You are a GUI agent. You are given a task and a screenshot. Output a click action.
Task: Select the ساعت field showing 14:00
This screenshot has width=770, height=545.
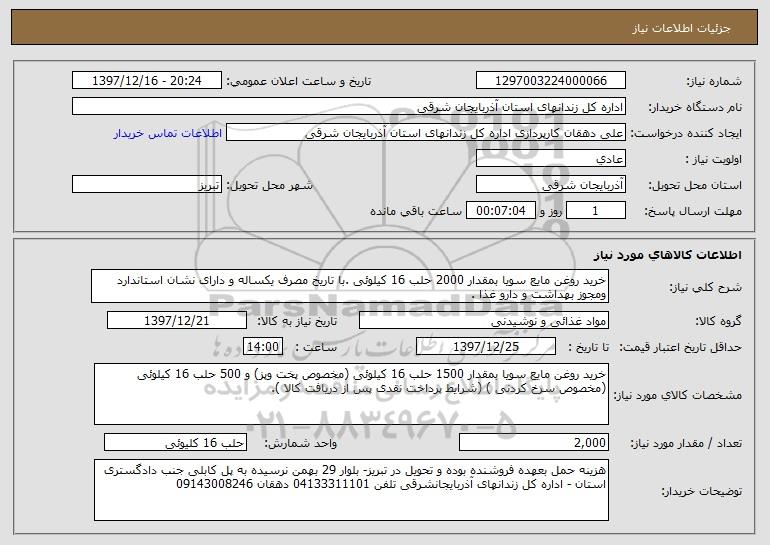point(263,347)
